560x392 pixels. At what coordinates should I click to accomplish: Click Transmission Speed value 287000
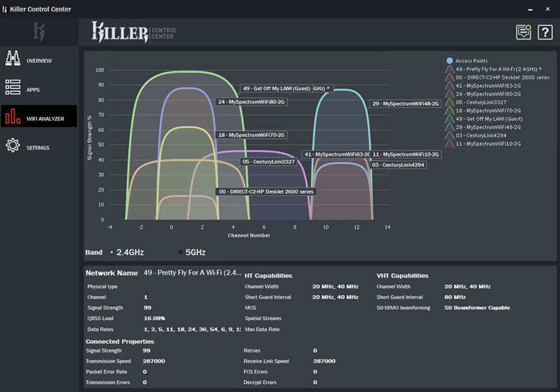click(x=154, y=361)
